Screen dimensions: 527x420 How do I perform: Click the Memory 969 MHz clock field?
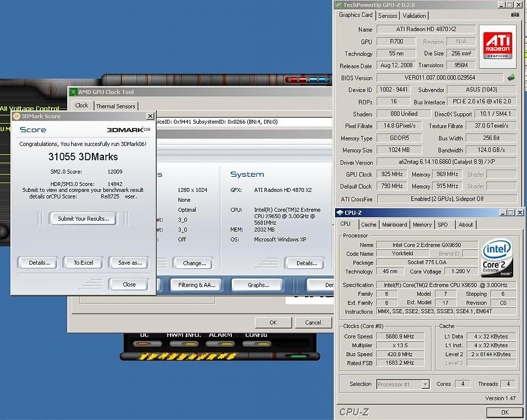click(447, 174)
